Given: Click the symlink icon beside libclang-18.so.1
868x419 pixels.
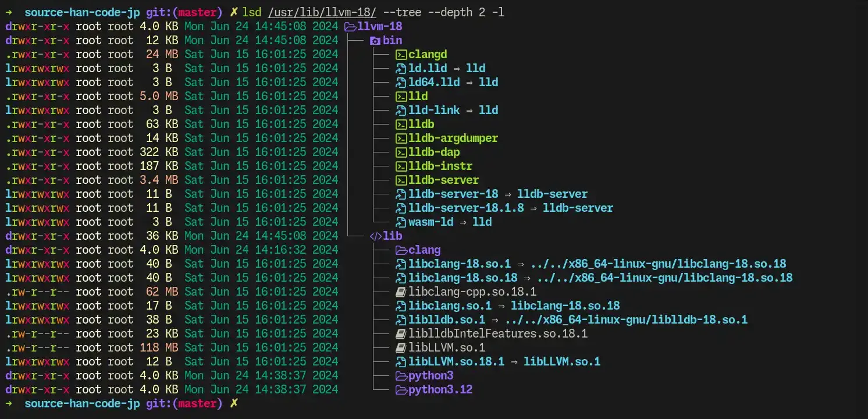Looking at the screenshot, I should [401, 264].
